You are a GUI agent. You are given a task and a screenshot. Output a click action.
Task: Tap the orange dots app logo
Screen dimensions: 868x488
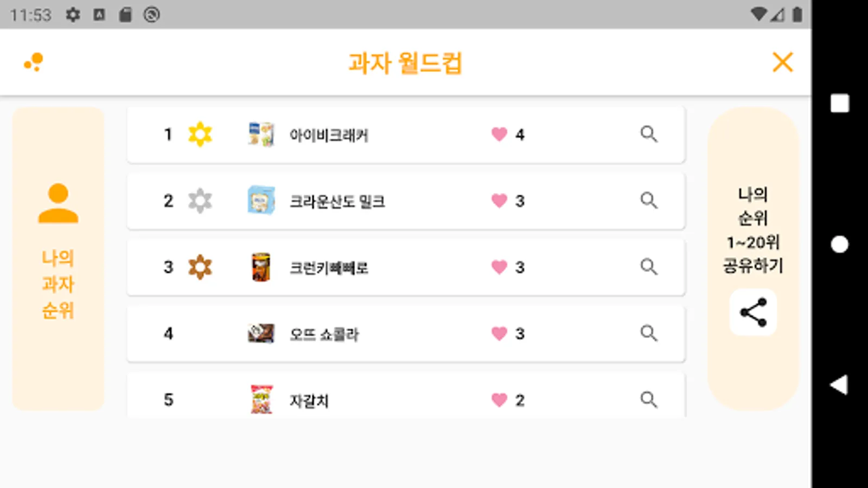34,62
